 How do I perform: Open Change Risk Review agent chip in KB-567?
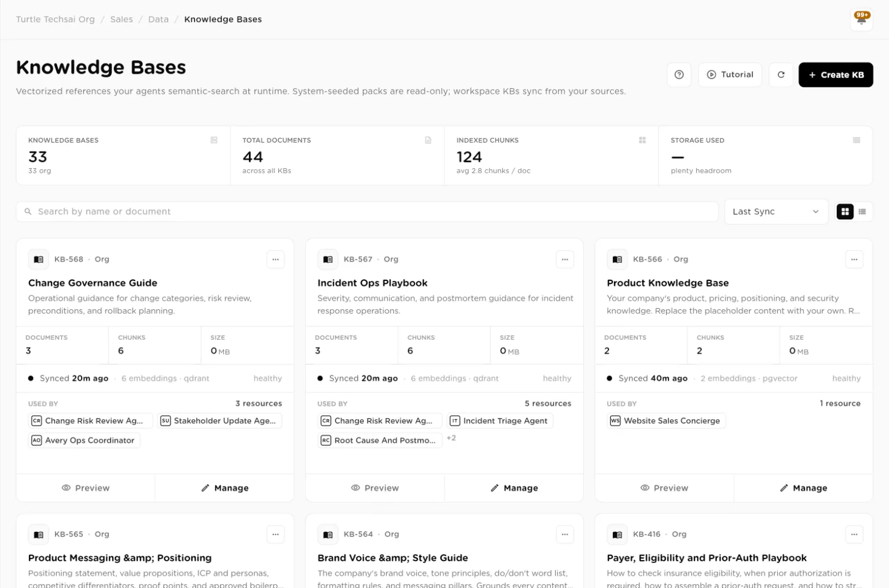click(380, 421)
